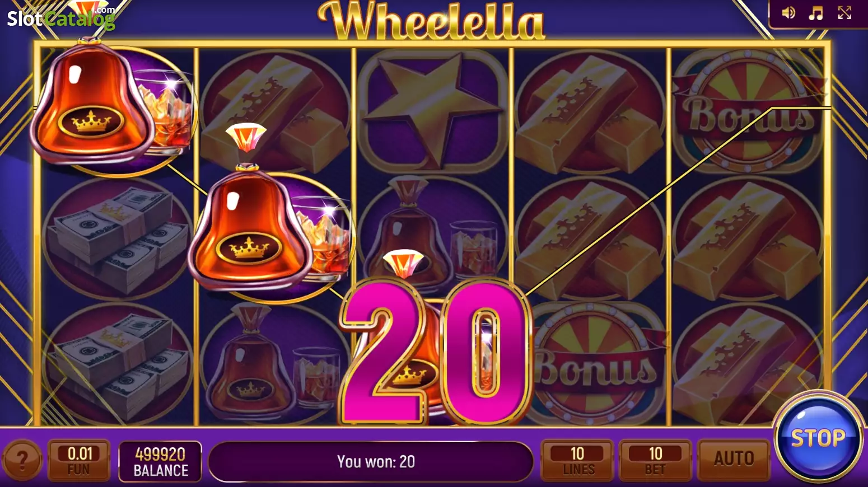Mute sound with the speaker icon
Viewport: 868px width, 487px height.
[788, 13]
